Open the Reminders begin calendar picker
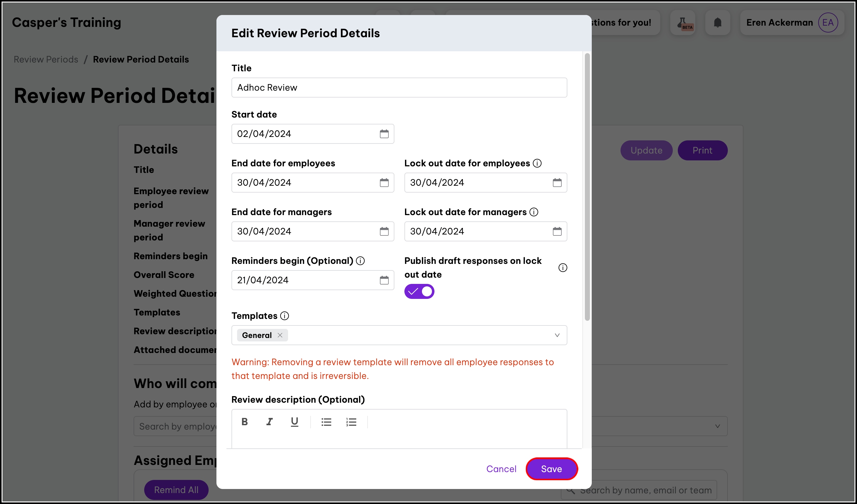Viewport: 857px width, 504px height. [384, 280]
